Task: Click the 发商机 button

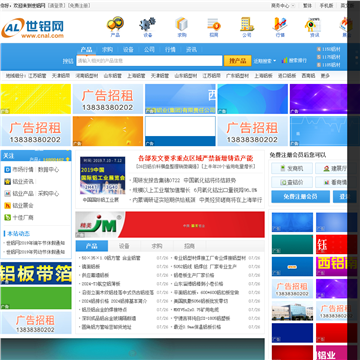Action: click(x=292, y=169)
